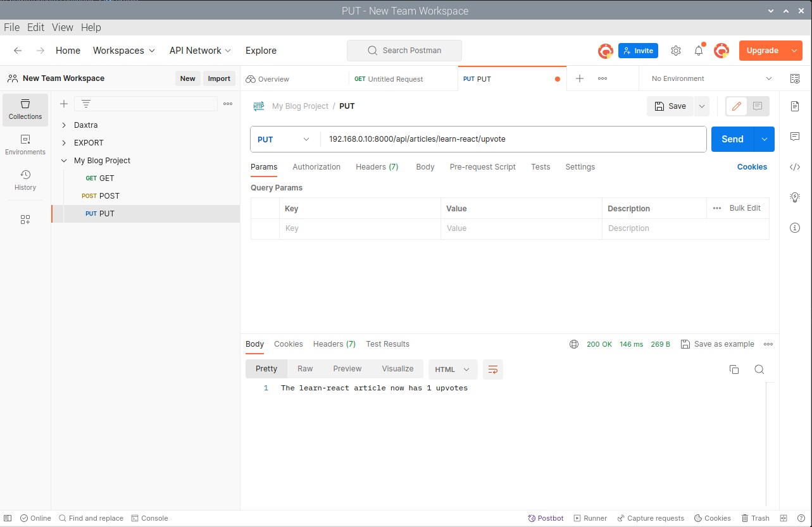Switch to comment mode icon
This screenshot has width=812, height=527.
pyautogui.click(x=758, y=106)
